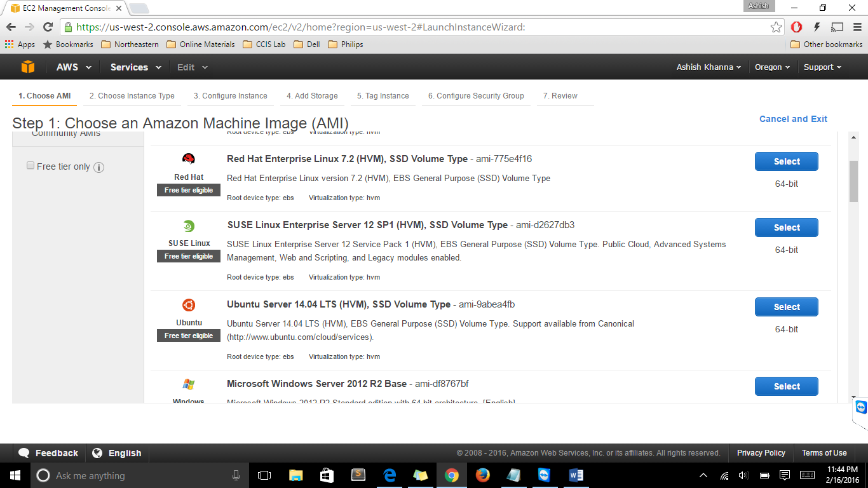
Task: Click the AWS orange cube logo
Action: [x=27, y=67]
